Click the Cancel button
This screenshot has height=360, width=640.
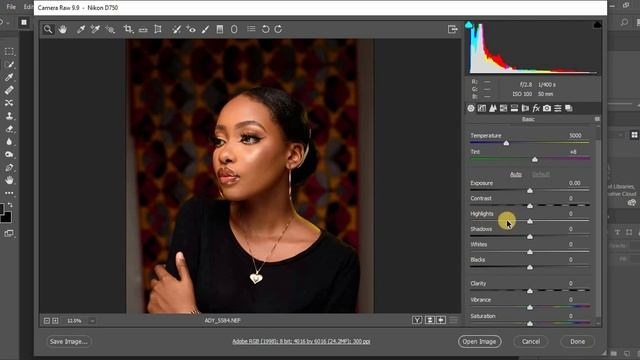click(x=531, y=341)
